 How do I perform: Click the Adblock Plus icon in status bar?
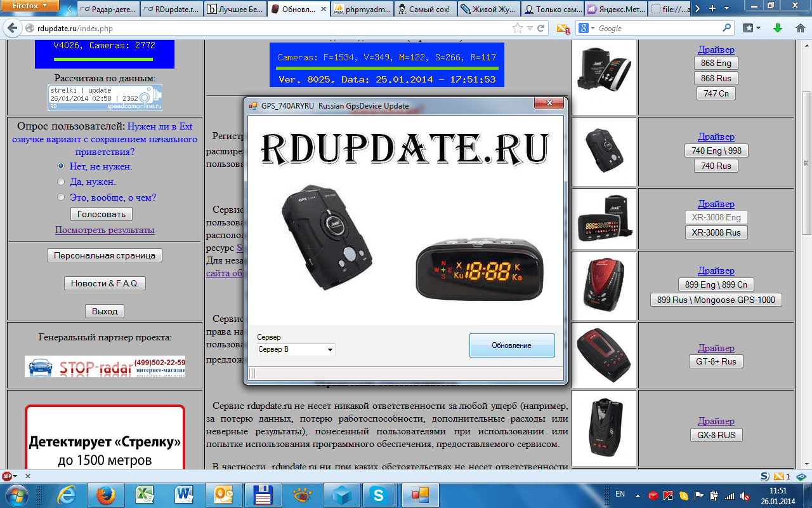(x=8, y=476)
